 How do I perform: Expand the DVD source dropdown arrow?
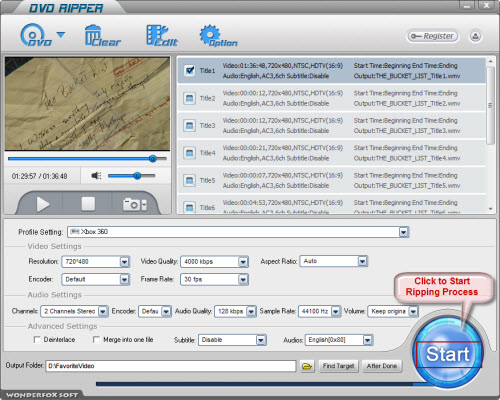[61, 34]
